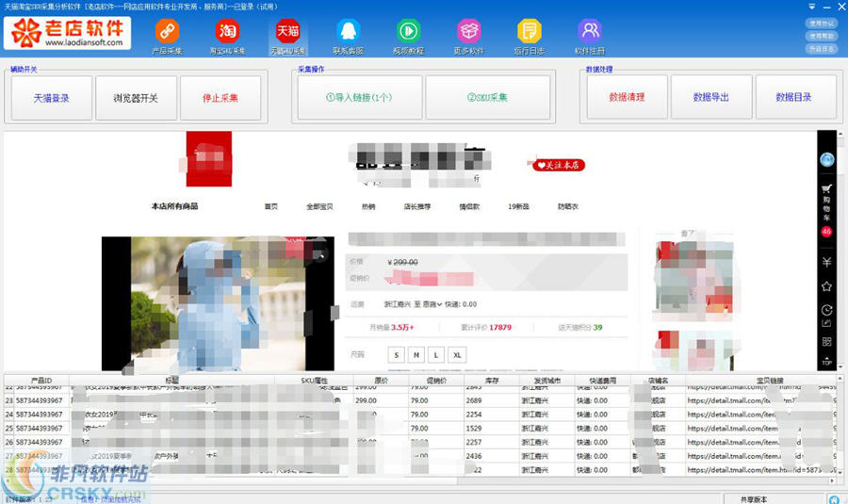
Task: Click the 产品ID column header
Action: (41, 381)
